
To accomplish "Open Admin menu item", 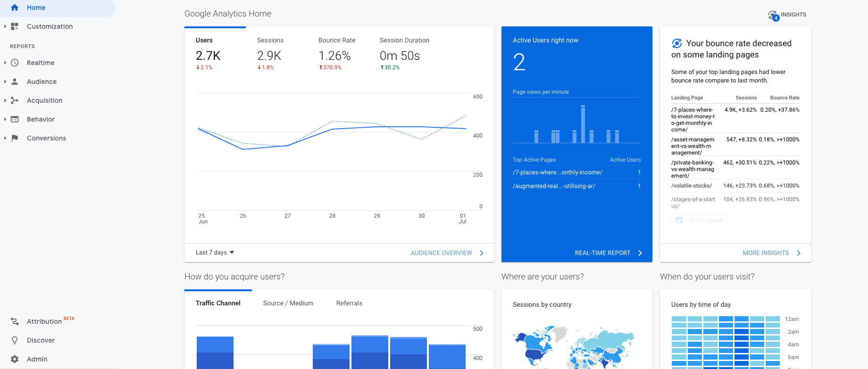I will (37, 359).
